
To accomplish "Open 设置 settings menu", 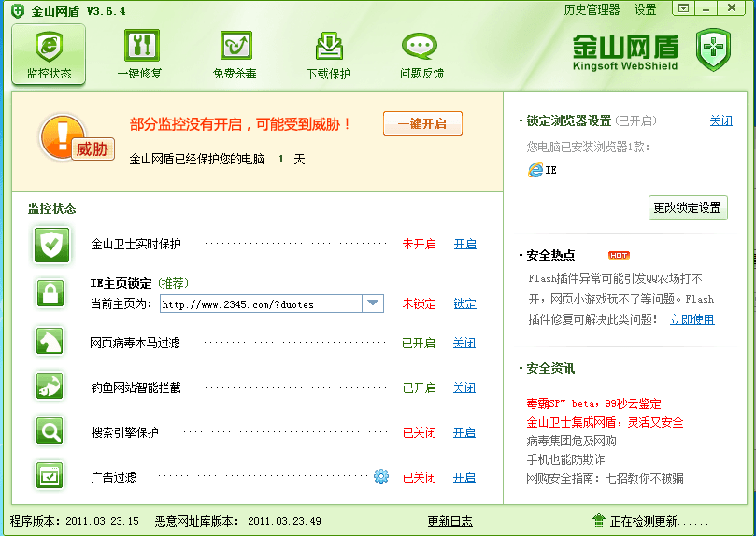I will (x=645, y=9).
